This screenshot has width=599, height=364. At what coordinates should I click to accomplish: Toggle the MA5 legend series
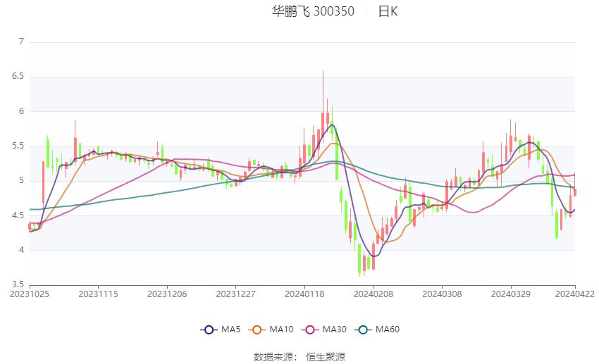point(221,330)
